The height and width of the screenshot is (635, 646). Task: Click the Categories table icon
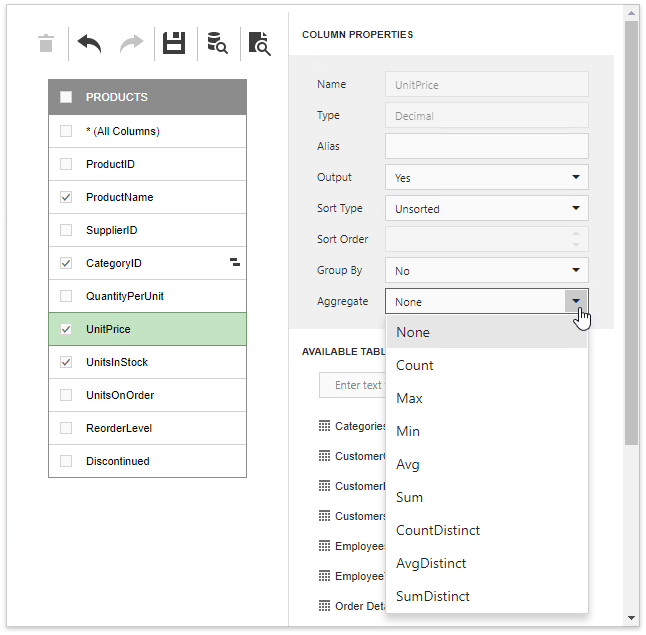324,426
